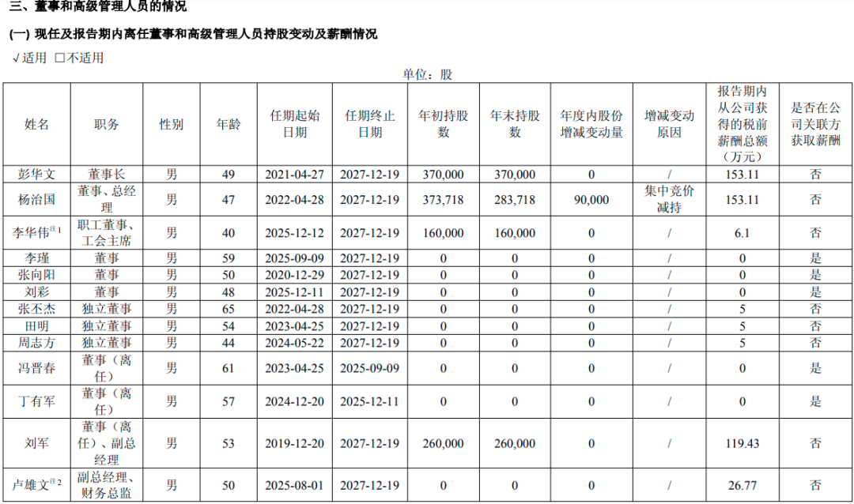Click the 单位：股 unit label

coord(427,74)
